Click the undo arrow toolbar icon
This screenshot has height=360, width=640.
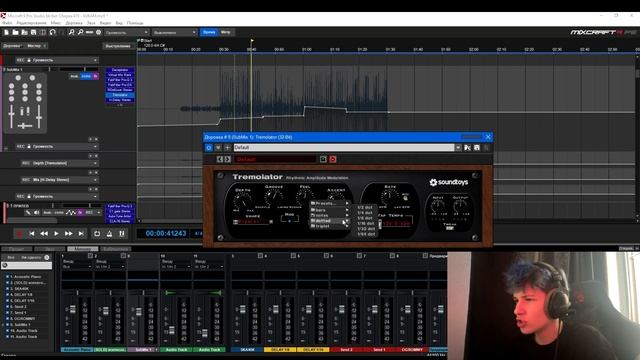(53, 32)
